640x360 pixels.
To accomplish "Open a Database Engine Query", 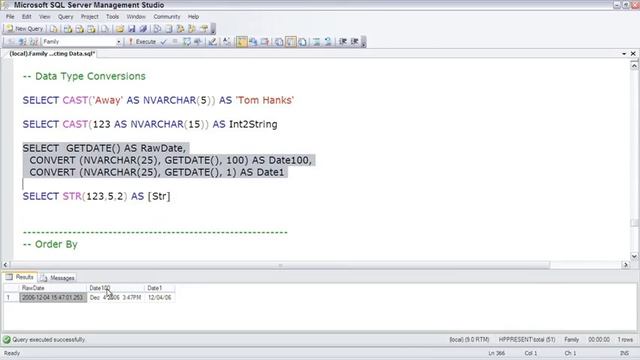I will (x=54, y=29).
